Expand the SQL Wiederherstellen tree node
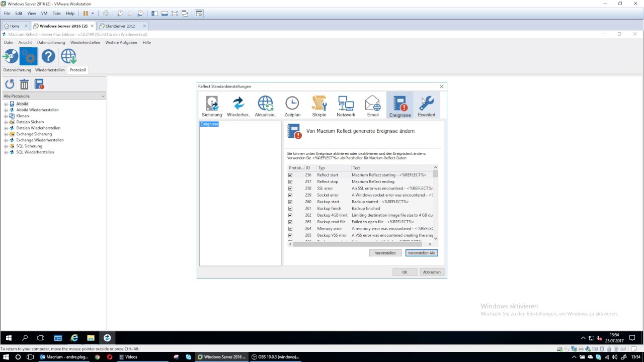Image resolution: width=644 pixels, height=362 pixels. click(6, 152)
